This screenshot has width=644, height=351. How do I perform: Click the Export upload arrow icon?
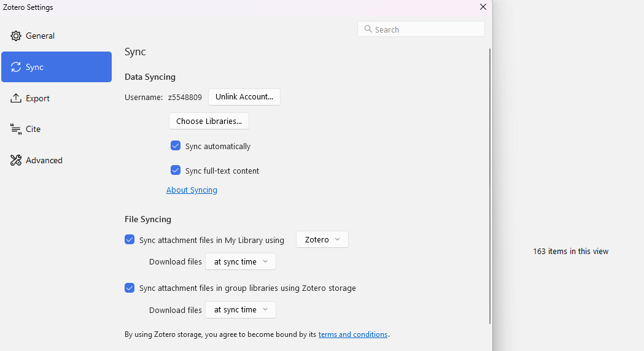click(x=16, y=98)
